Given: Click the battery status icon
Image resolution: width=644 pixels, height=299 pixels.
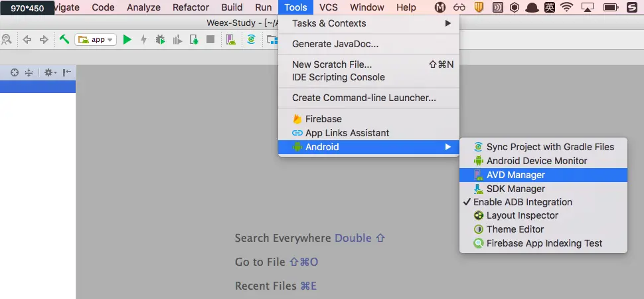Looking at the screenshot, I should 611,7.
